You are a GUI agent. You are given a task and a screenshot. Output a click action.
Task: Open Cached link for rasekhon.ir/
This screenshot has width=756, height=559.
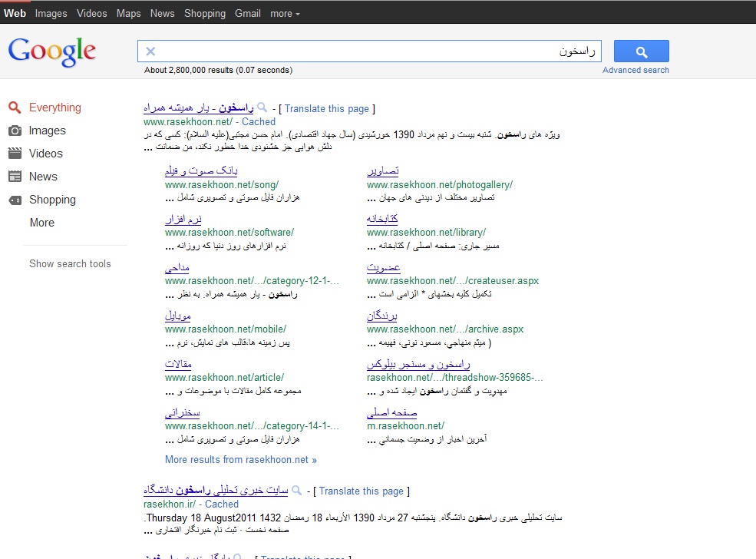tap(222, 504)
